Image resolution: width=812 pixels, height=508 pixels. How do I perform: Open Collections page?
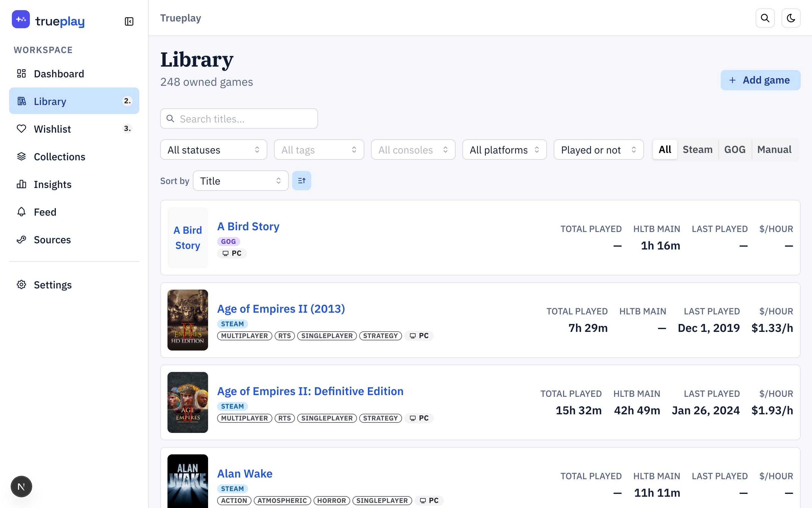tap(74, 157)
